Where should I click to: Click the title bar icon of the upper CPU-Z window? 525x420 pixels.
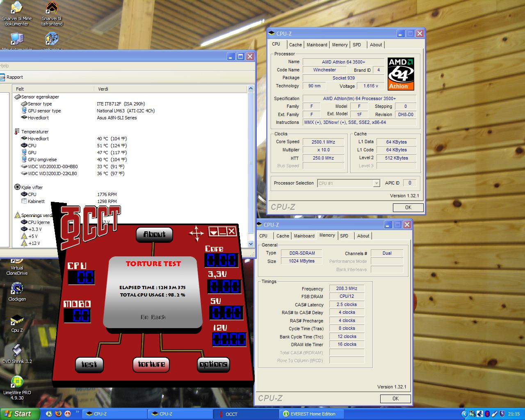coord(272,34)
